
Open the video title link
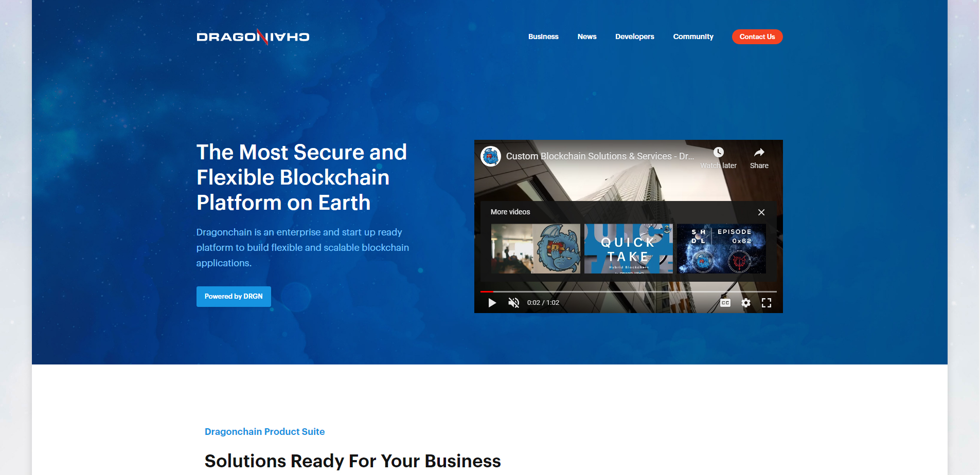click(x=600, y=156)
